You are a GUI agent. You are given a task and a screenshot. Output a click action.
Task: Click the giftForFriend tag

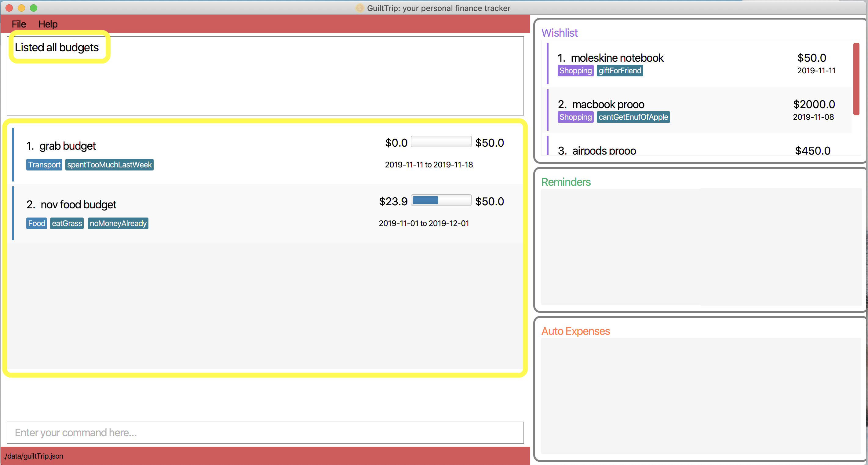(620, 71)
